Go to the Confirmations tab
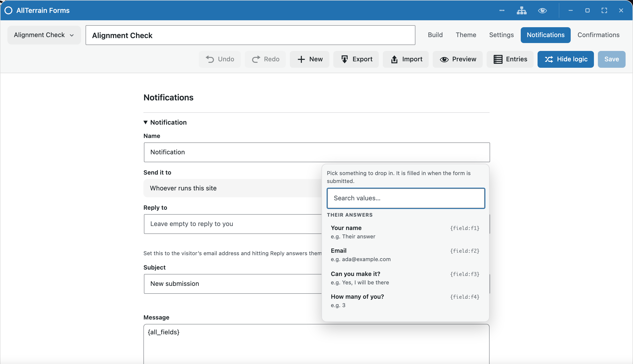Viewport: 633px width, 364px height. (598, 35)
